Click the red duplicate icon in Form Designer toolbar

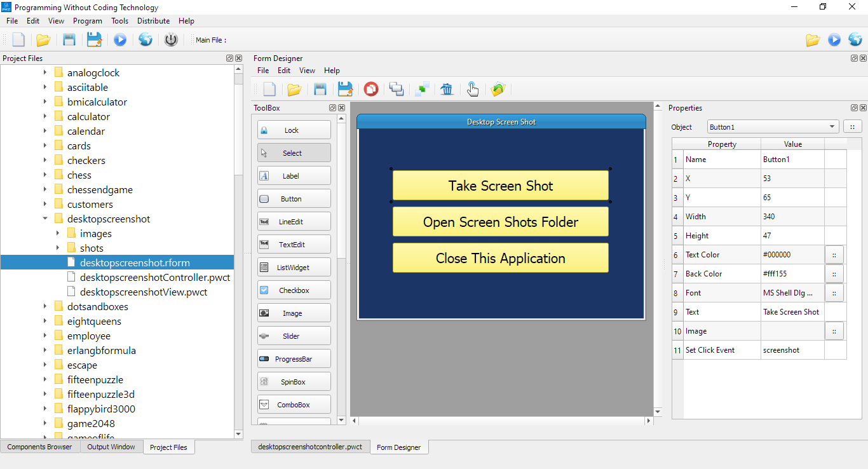coord(371,89)
